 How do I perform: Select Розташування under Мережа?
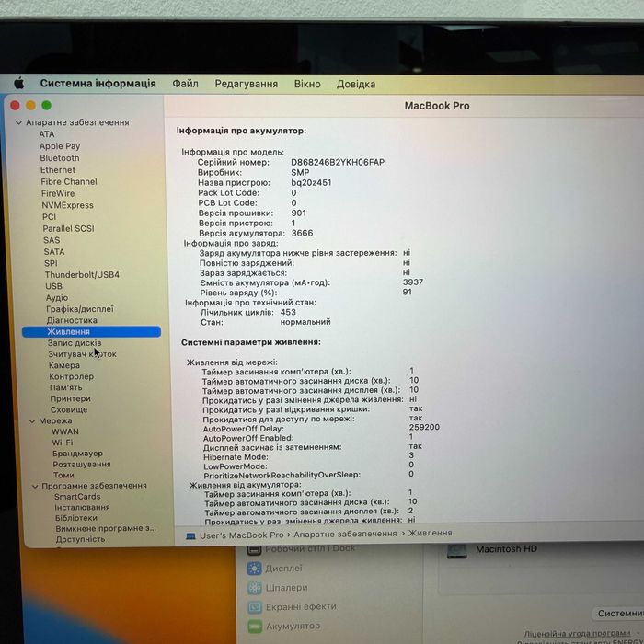pyautogui.click(x=82, y=464)
